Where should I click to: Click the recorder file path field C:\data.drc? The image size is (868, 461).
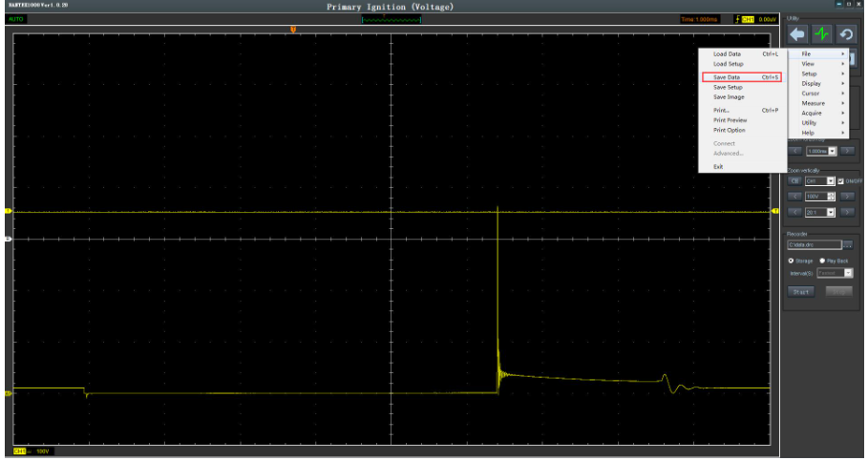click(815, 244)
